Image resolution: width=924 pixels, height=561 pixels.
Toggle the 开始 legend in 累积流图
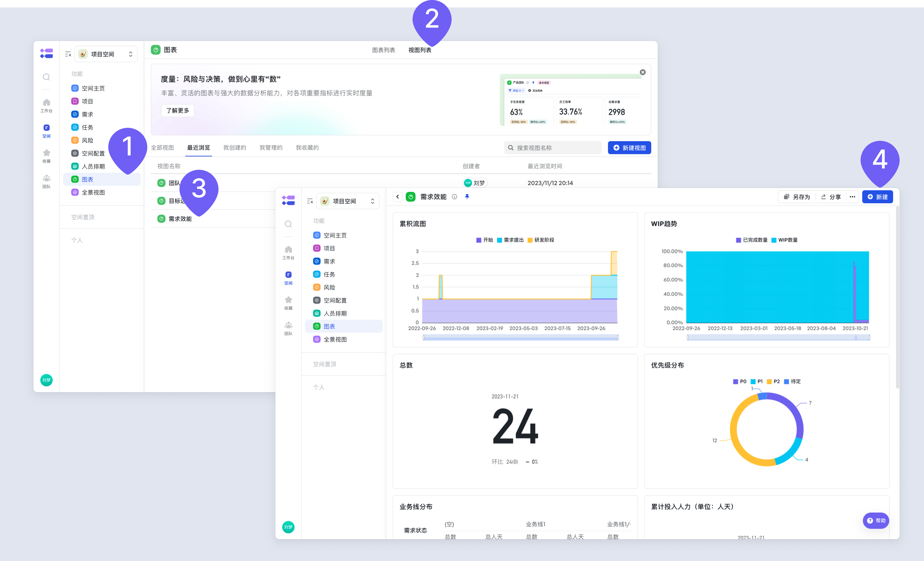point(484,240)
